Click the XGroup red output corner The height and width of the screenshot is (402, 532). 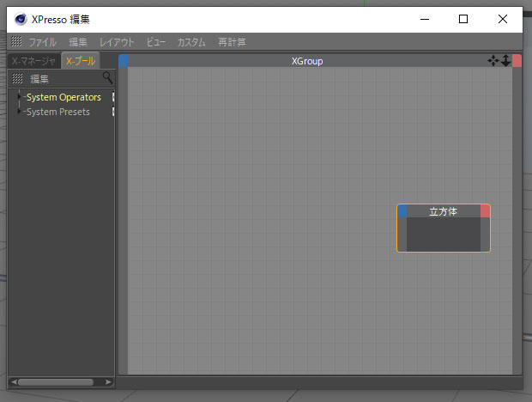pyautogui.click(x=517, y=61)
